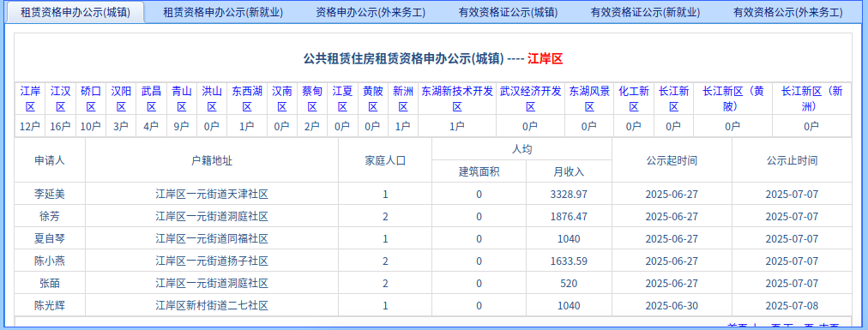Click the 蔡甸区 district link
The height and width of the screenshot is (330, 868).
coord(312,99)
